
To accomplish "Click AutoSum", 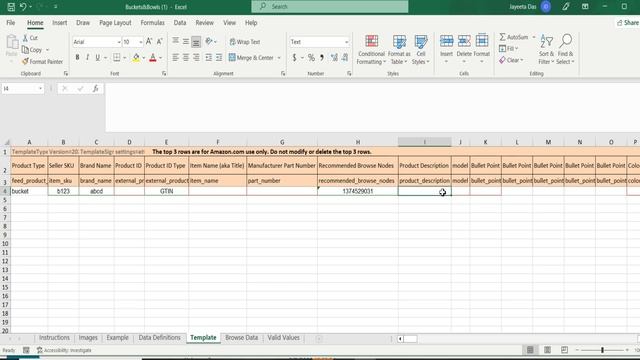I will [x=513, y=37].
